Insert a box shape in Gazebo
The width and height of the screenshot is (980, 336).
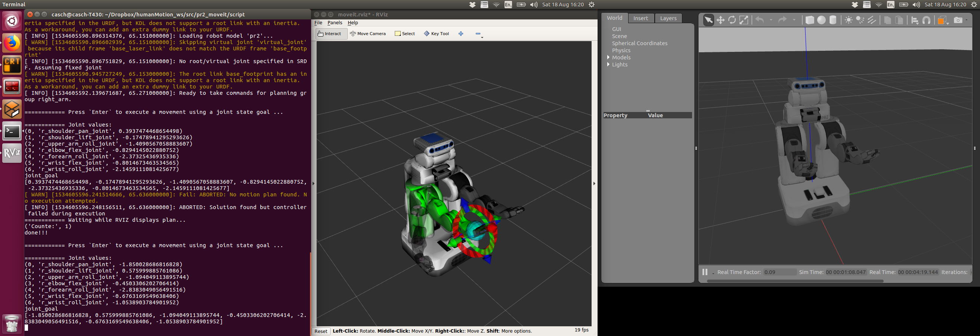pyautogui.click(x=810, y=20)
